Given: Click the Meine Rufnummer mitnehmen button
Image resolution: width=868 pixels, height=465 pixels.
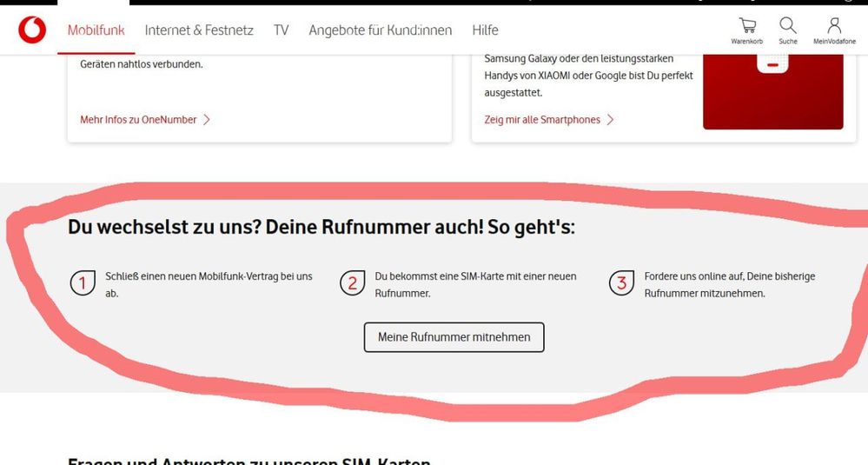Looking at the screenshot, I should (454, 337).
